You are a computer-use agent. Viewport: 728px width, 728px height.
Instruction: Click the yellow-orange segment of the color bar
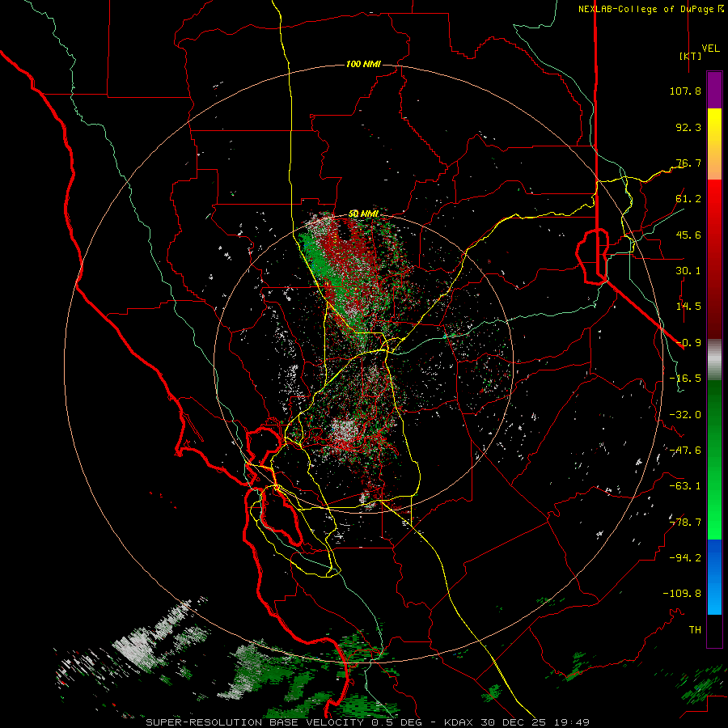(x=714, y=144)
